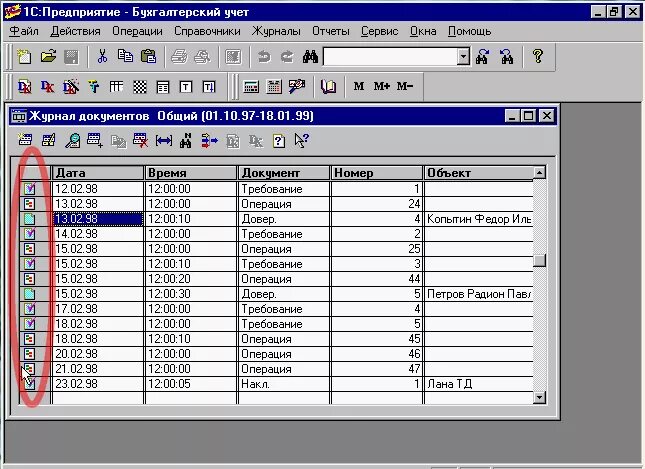This screenshot has width=645, height=469.
Task: Click the journal Edit row pencil icon
Action: 49,140
